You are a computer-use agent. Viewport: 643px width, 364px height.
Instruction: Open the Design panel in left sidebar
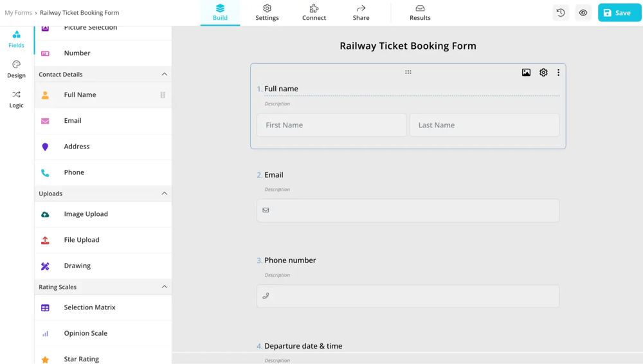pyautogui.click(x=16, y=69)
